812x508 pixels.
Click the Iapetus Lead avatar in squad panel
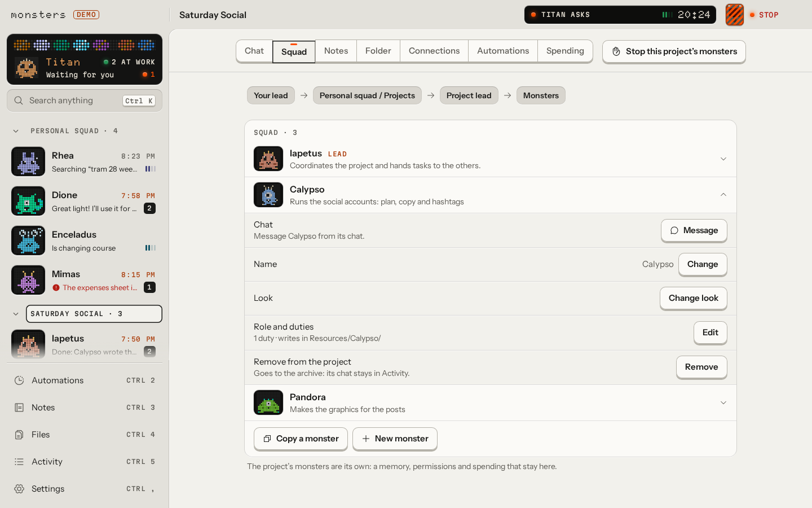(268, 159)
